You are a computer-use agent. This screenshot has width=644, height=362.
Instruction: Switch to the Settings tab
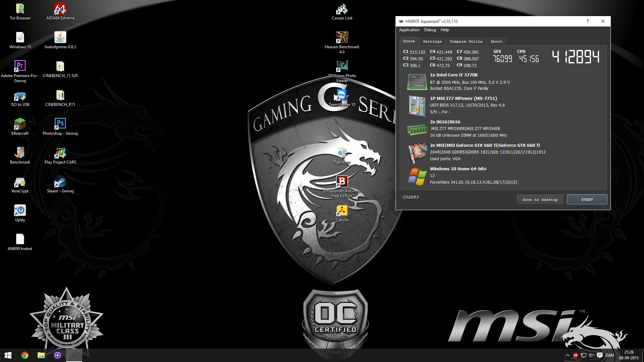pyautogui.click(x=432, y=41)
